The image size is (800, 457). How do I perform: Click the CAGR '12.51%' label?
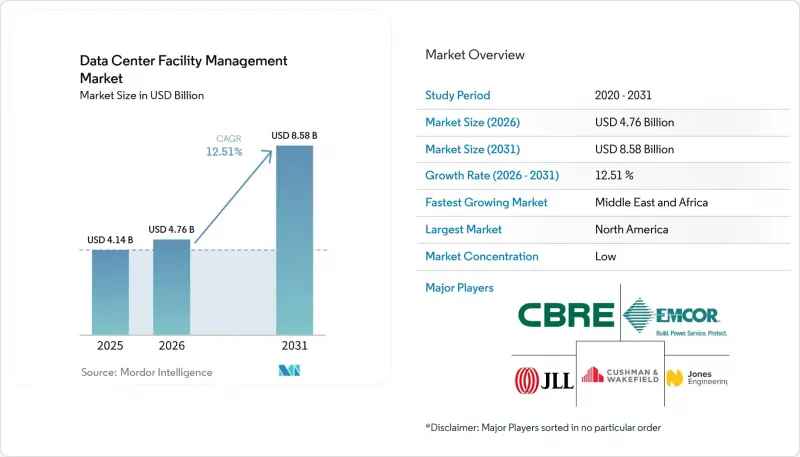click(224, 151)
